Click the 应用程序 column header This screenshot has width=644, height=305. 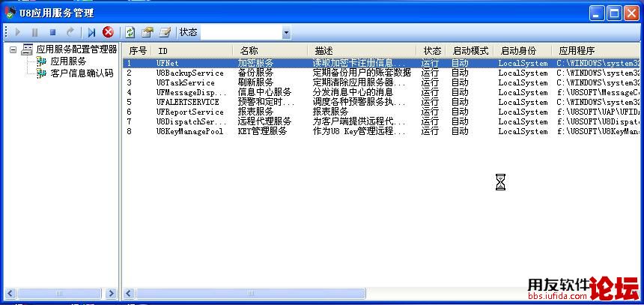click(595, 50)
